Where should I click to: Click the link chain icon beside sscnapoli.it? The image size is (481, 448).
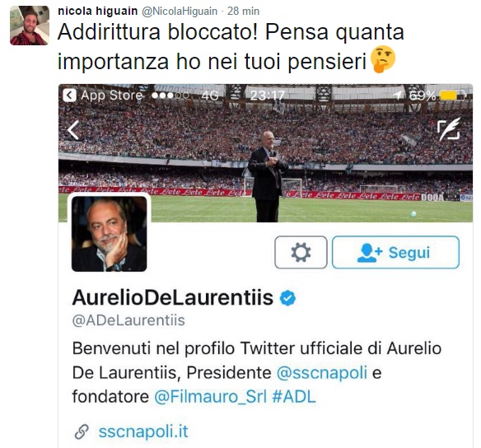tap(82, 432)
